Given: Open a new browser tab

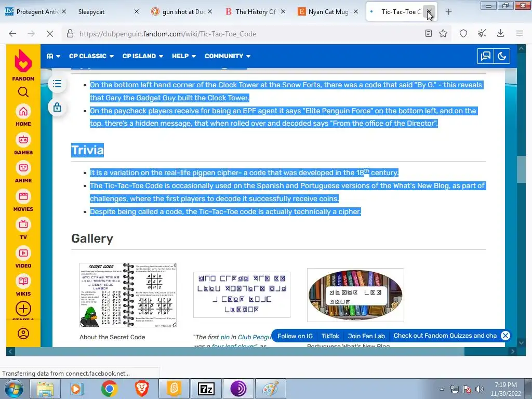Looking at the screenshot, I should click(x=448, y=12).
